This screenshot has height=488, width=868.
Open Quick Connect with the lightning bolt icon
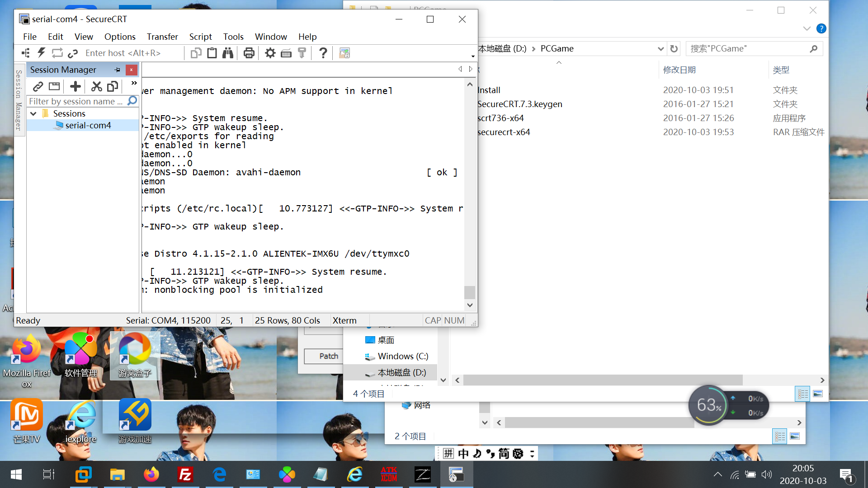41,53
